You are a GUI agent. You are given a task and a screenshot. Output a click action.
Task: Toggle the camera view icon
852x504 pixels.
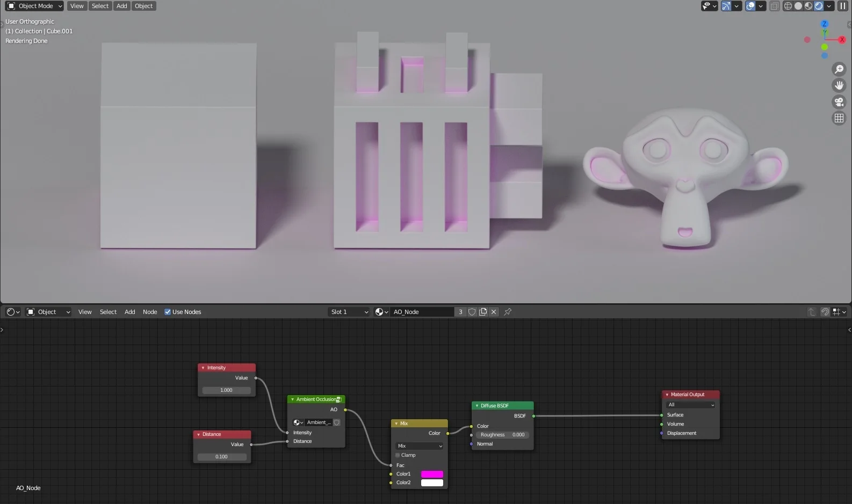click(x=839, y=102)
